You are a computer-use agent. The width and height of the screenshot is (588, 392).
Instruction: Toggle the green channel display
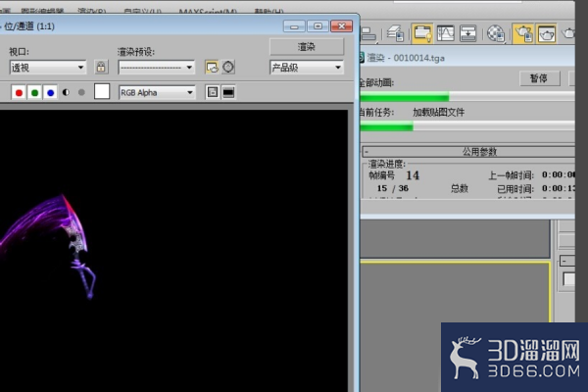coord(35,92)
